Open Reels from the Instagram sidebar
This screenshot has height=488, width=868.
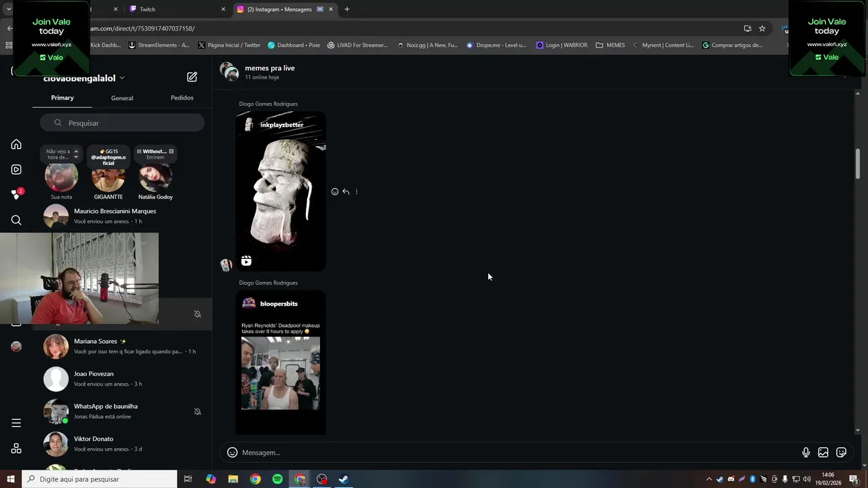tap(16, 169)
